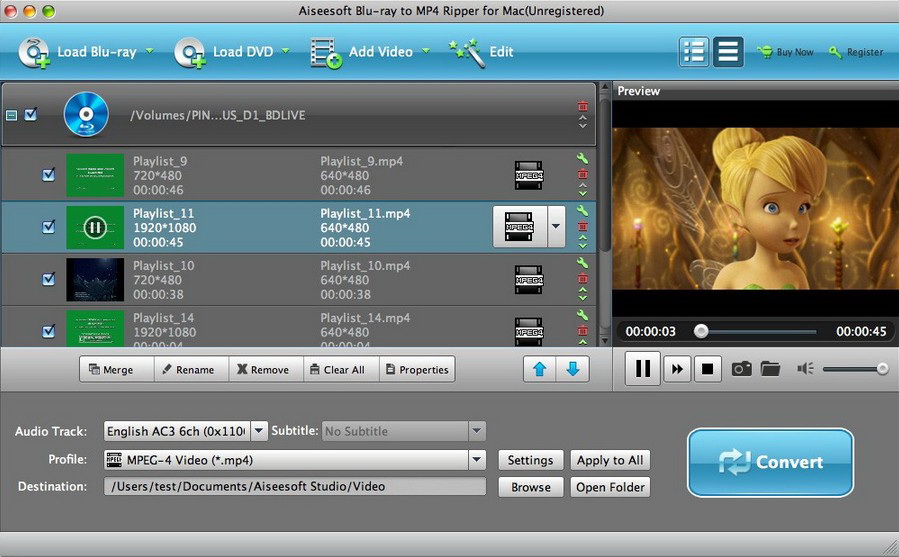Uncheck the Playlist_9 checkbox

click(48, 174)
